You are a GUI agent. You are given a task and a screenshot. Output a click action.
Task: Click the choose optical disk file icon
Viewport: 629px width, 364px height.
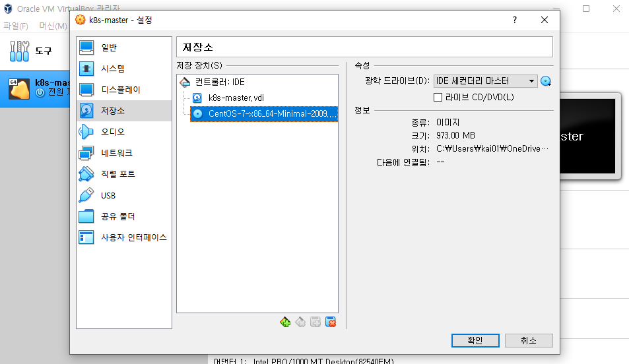click(x=546, y=81)
